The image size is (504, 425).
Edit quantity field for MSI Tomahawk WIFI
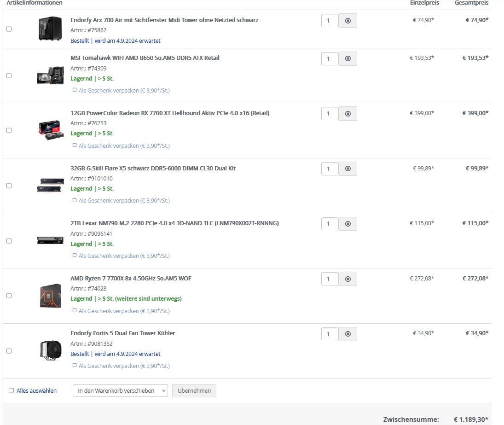pyautogui.click(x=330, y=58)
